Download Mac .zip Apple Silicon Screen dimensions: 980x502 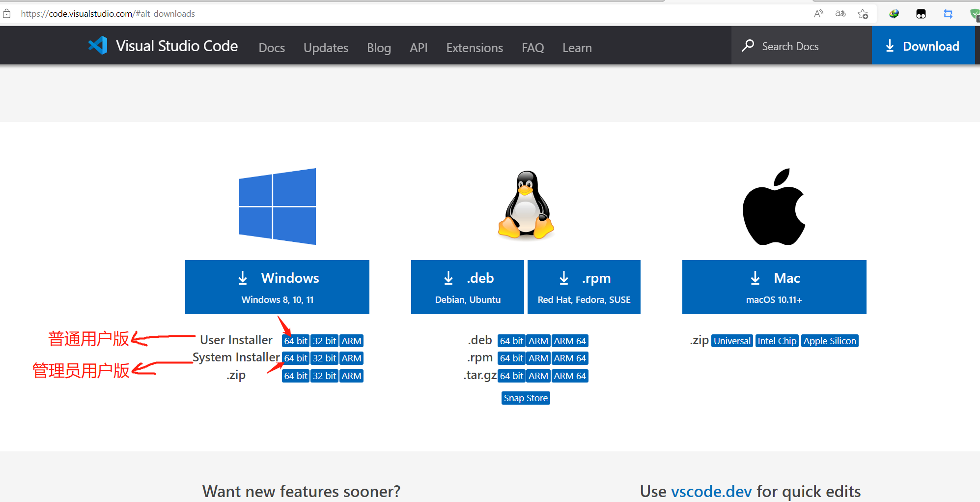(830, 341)
